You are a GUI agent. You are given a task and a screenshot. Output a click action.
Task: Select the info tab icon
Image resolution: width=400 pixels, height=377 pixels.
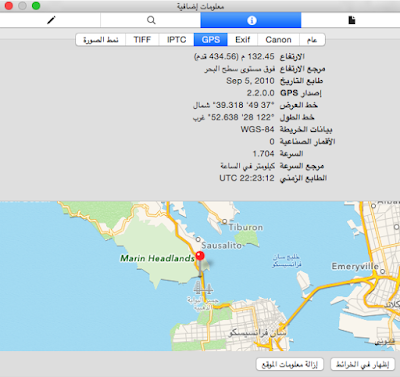tap(252, 21)
